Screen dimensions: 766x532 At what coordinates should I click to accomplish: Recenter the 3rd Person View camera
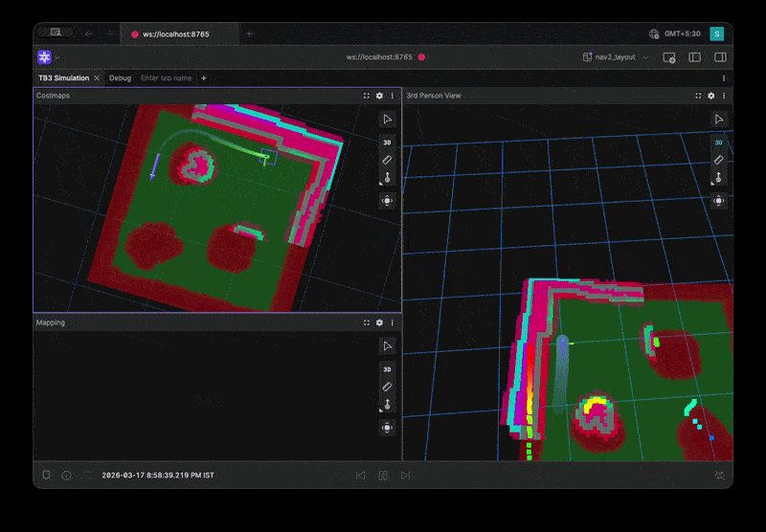point(719,201)
